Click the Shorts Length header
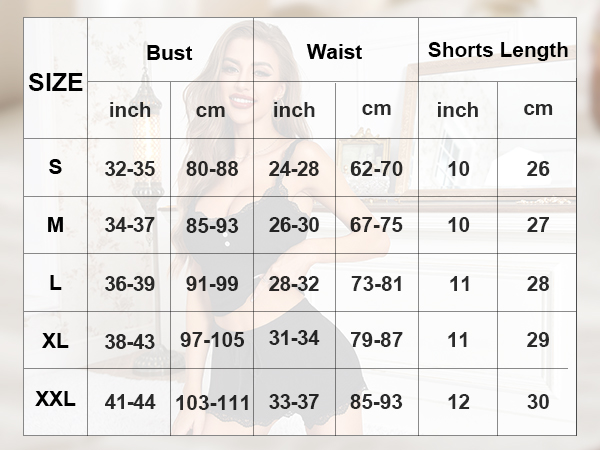600x450 pixels. (498, 50)
